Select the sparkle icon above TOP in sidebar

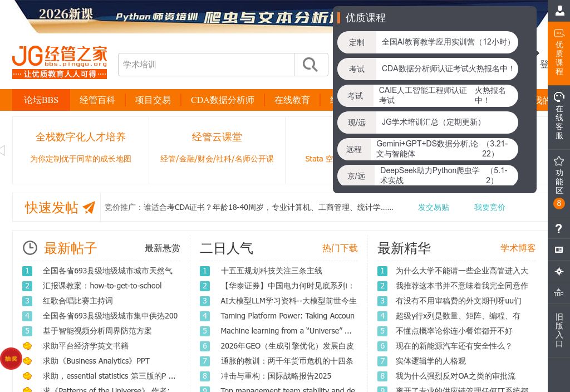559,271
